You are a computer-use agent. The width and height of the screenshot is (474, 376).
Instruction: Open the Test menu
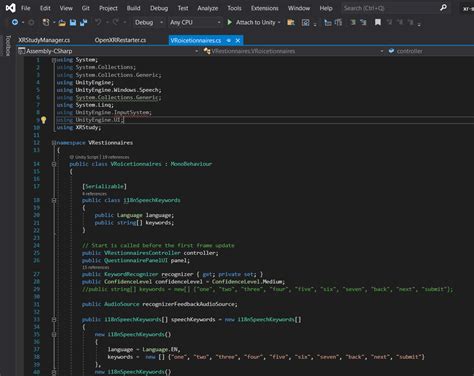pos(183,8)
